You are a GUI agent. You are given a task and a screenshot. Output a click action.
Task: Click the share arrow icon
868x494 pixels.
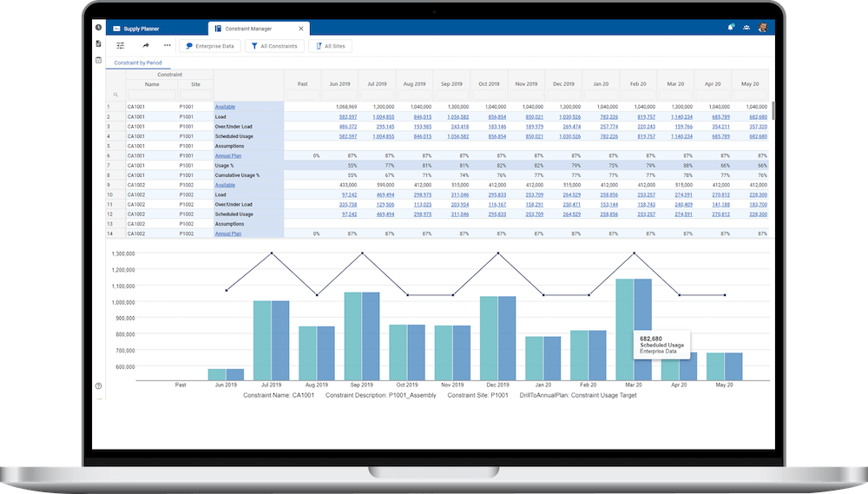click(146, 45)
